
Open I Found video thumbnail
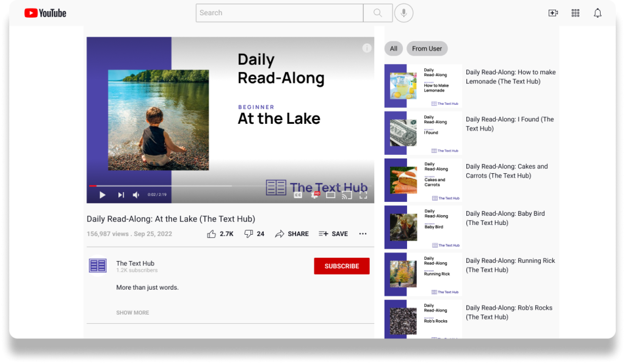click(x=423, y=133)
